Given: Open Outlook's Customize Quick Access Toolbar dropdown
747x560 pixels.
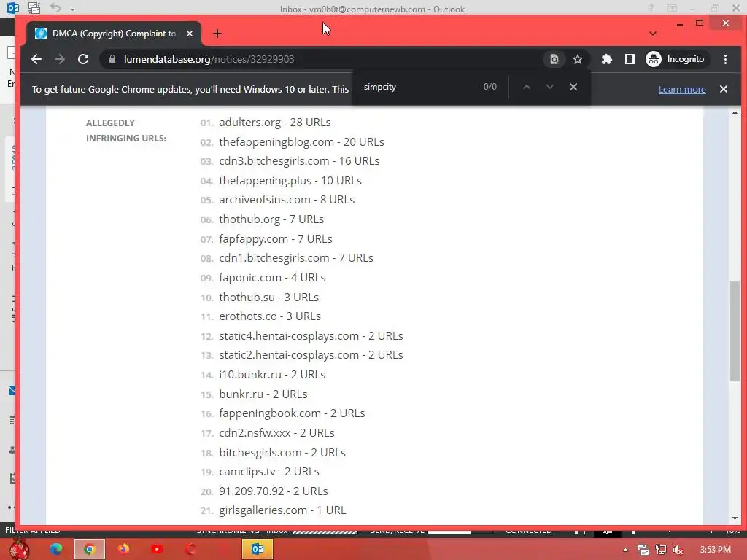Looking at the screenshot, I should coord(72,9).
